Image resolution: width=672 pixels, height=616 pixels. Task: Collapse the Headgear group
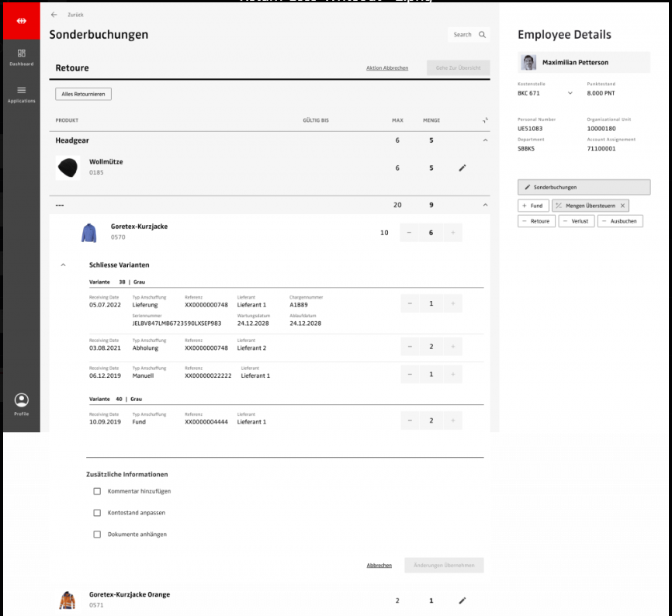pos(485,140)
